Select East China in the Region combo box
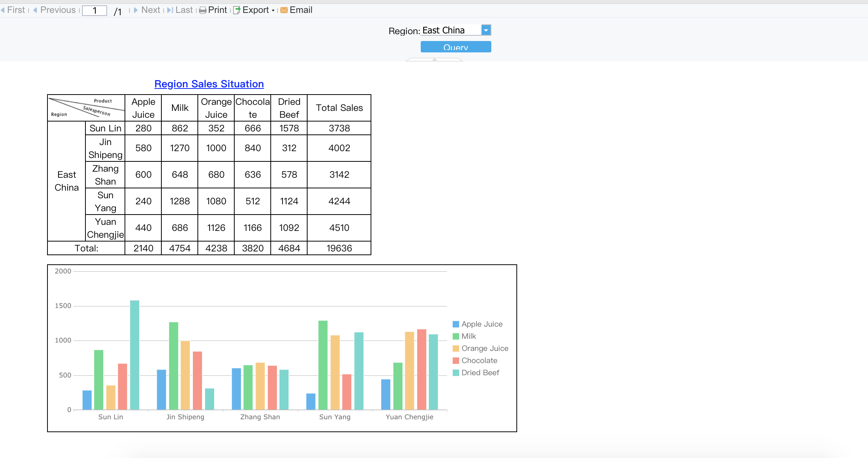 [x=450, y=30]
